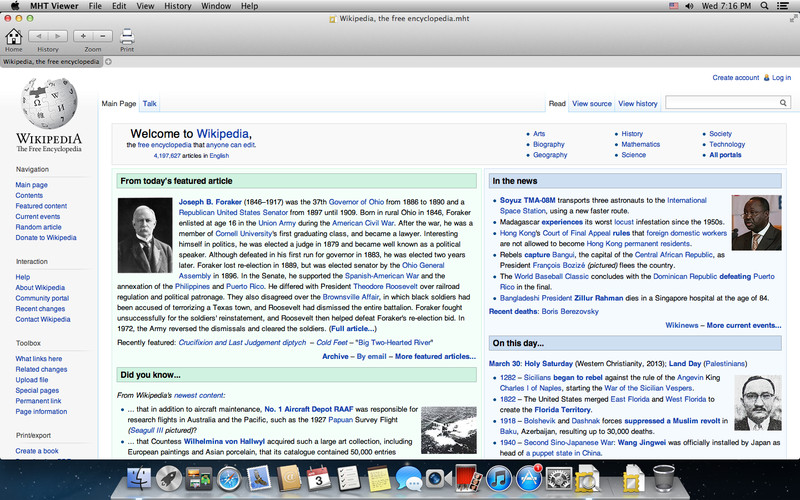This screenshot has height=500, width=800.
Task: Open Mail from the dock
Action: click(259, 479)
